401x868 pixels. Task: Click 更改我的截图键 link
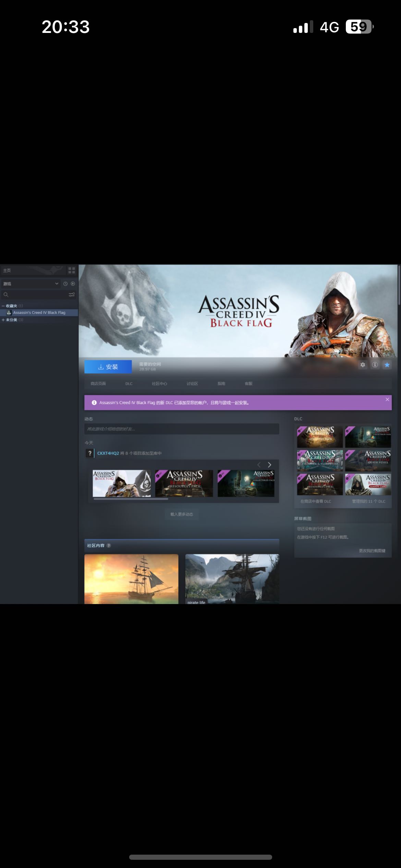coord(372,551)
